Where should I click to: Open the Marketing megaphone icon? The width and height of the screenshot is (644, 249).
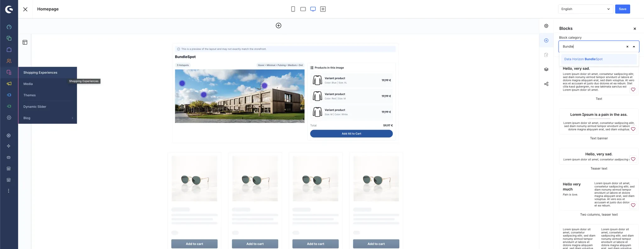(9, 84)
